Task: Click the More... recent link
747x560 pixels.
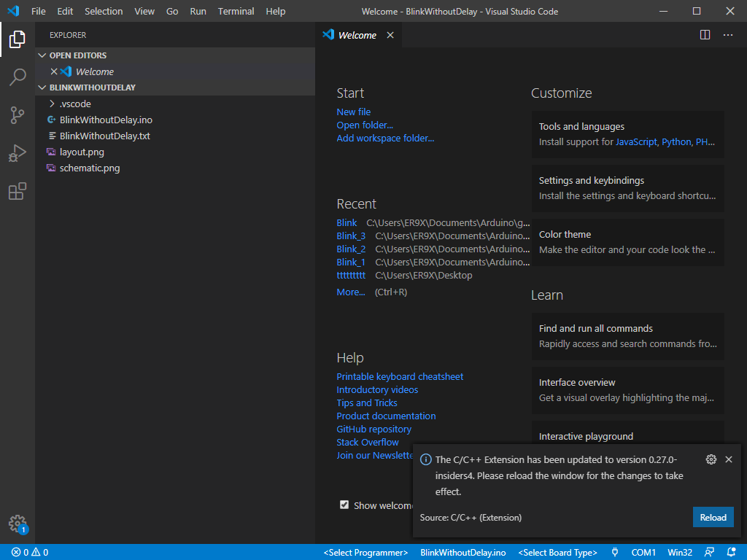Action: 351,292
